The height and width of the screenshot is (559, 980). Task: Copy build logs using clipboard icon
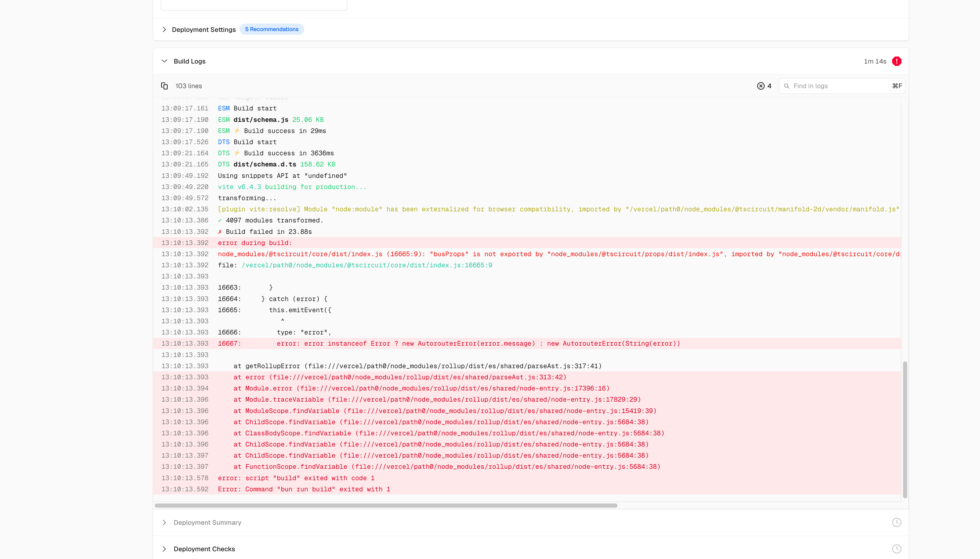tap(164, 86)
